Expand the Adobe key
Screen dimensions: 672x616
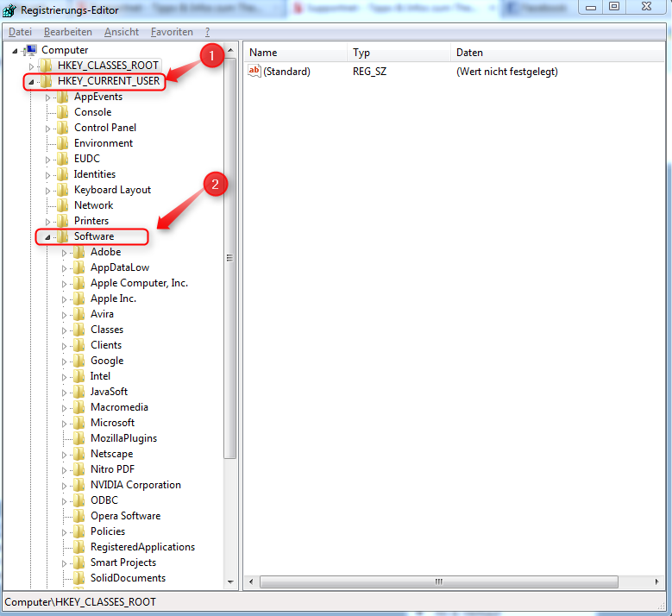pos(64,253)
